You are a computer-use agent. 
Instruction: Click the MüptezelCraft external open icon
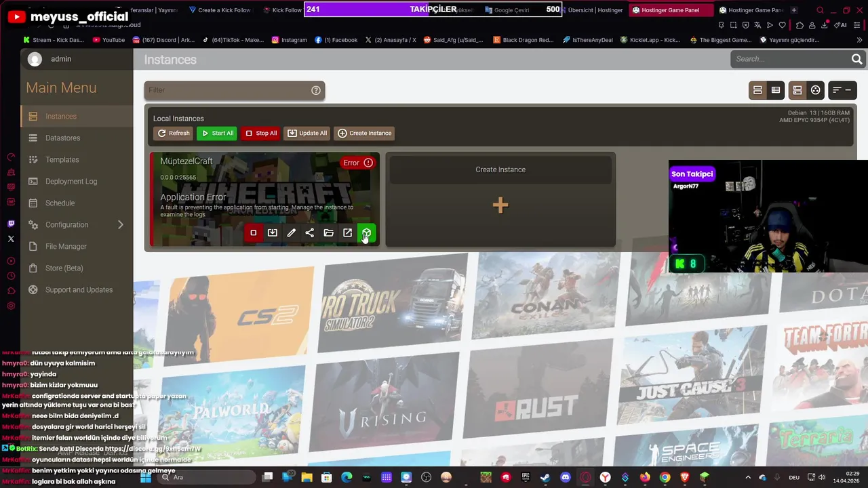point(348,233)
